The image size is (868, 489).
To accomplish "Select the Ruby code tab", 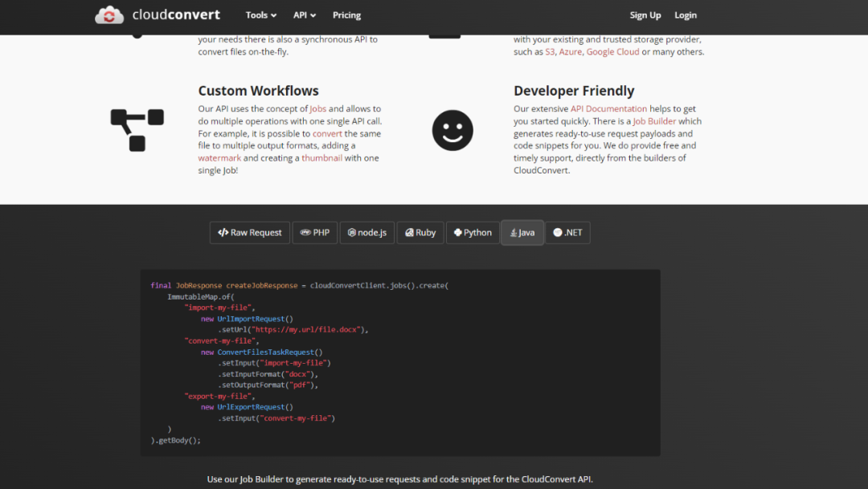I will tap(420, 232).
